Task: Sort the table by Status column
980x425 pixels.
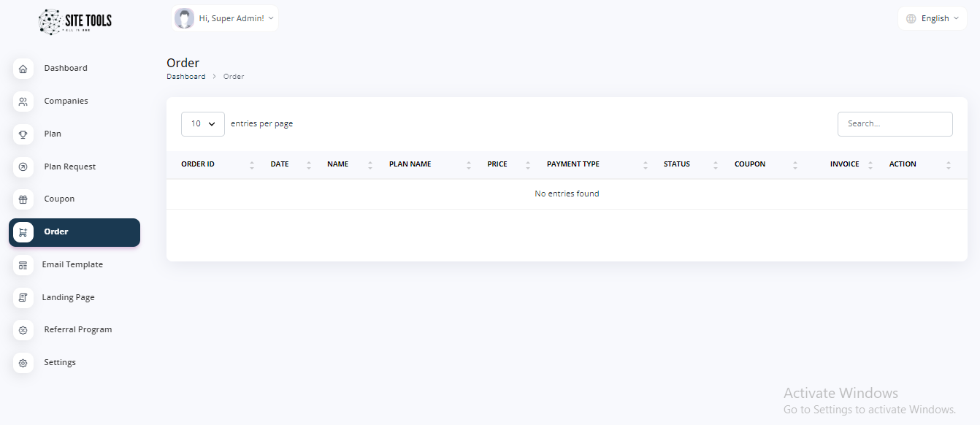Action: pyautogui.click(x=677, y=164)
